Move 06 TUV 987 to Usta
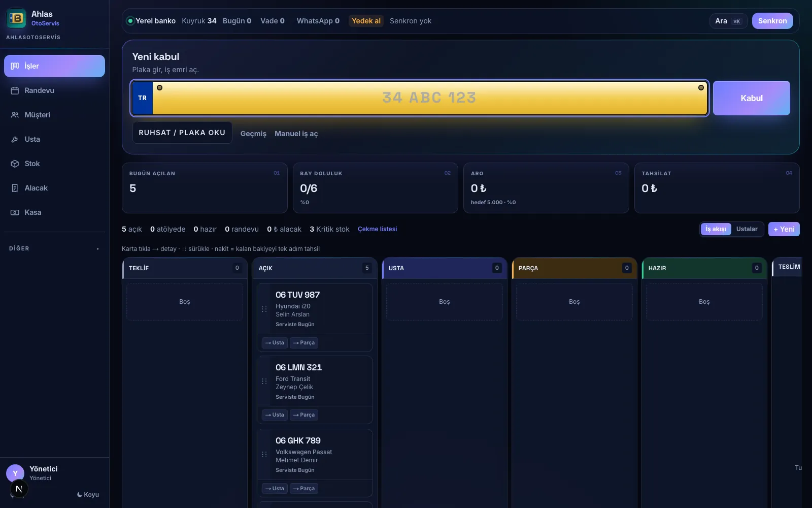The width and height of the screenshot is (812, 508). click(x=275, y=343)
